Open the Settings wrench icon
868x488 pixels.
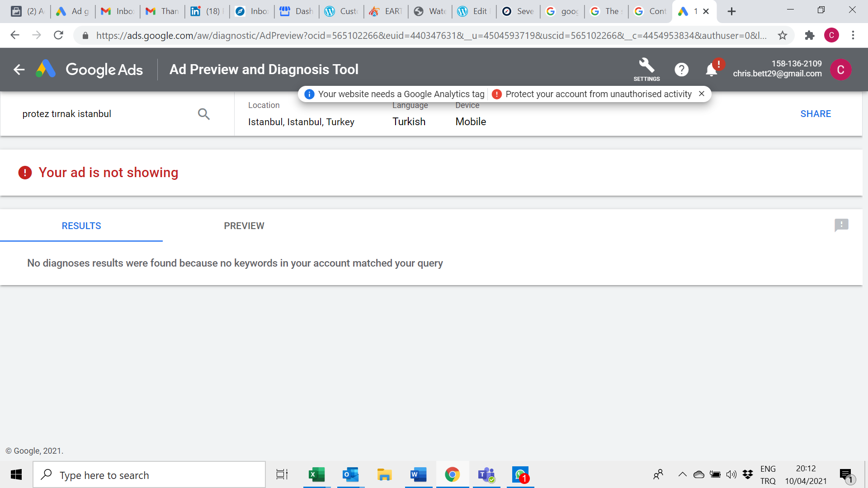[646, 69]
